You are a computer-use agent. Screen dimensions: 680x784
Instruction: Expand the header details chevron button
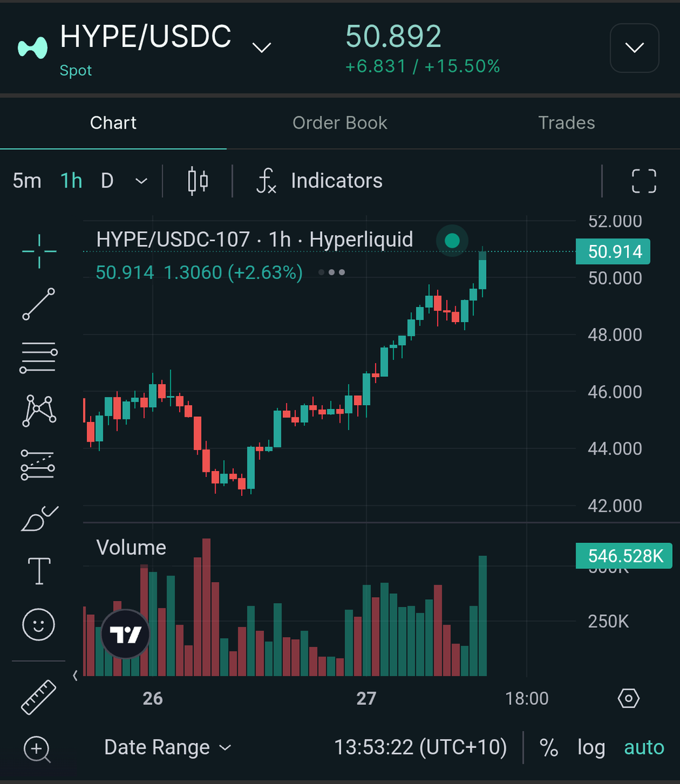tap(634, 48)
